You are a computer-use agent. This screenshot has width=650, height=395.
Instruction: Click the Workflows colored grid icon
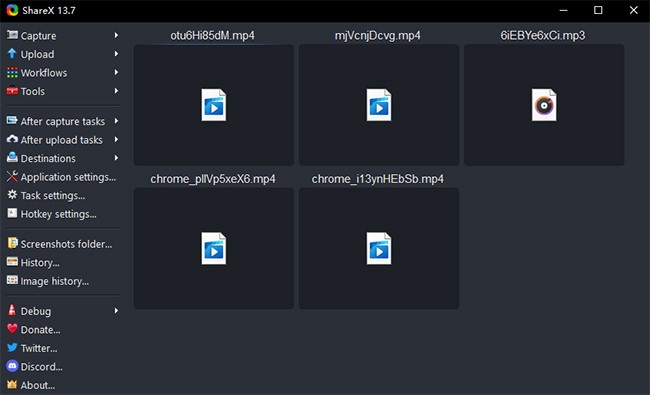(12, 73)
